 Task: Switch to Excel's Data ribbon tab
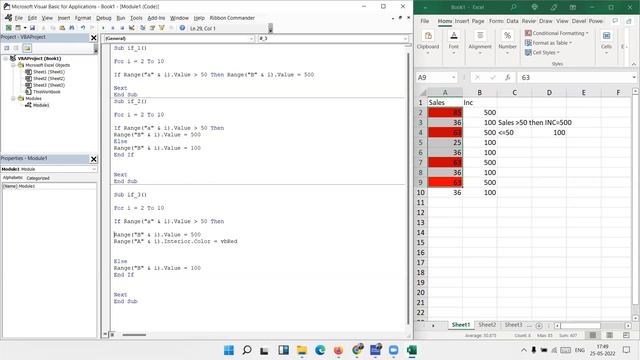click(x=512, y=21)
